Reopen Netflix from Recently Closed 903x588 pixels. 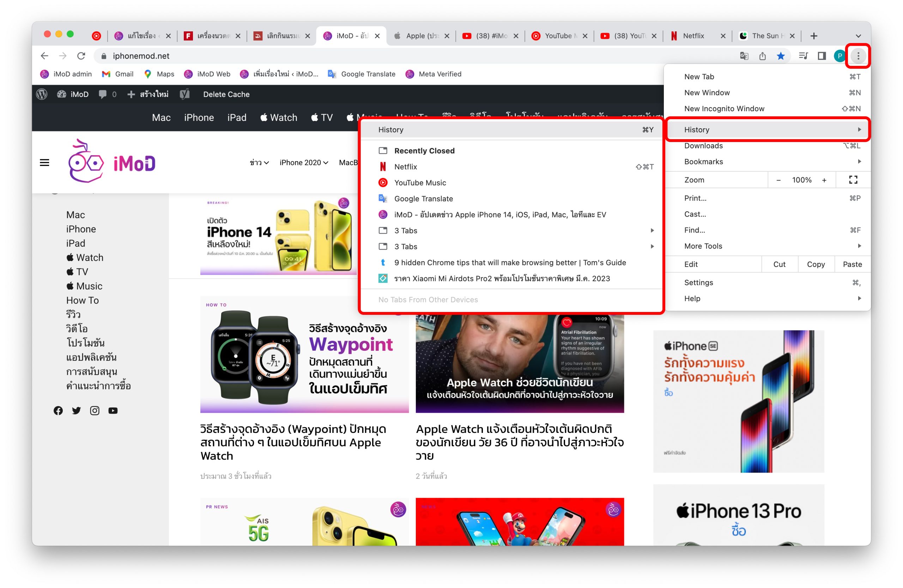coord(406,167)
